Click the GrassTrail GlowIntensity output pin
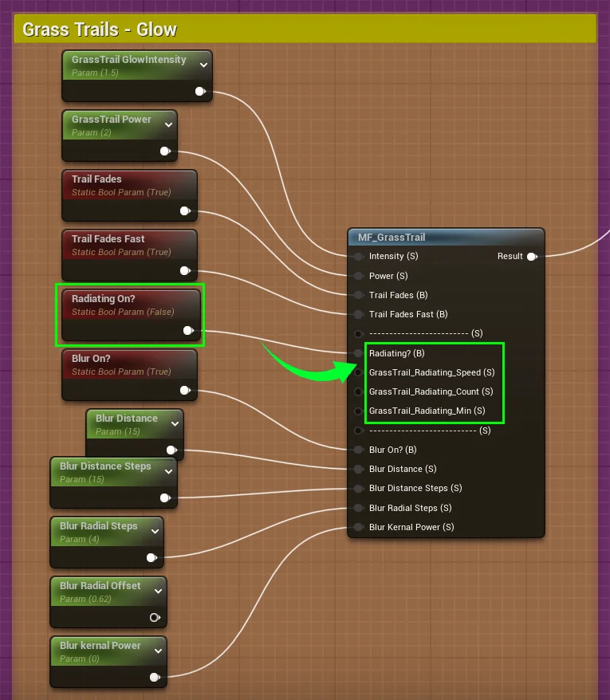Viewport: 610px width, 700px height. point(200,92)
